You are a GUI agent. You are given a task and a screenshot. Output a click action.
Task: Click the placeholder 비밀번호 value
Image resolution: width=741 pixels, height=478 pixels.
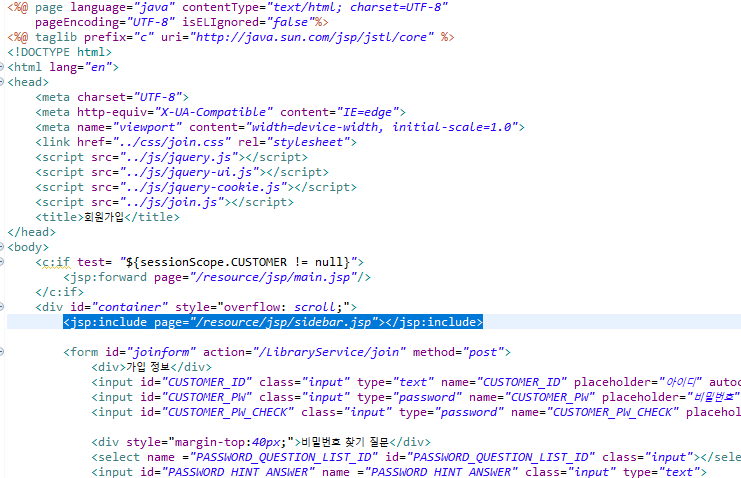coord(714,397)
